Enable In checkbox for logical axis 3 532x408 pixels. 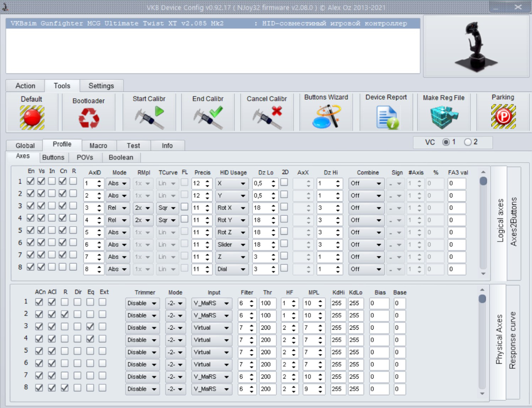[x=52, y=205]
